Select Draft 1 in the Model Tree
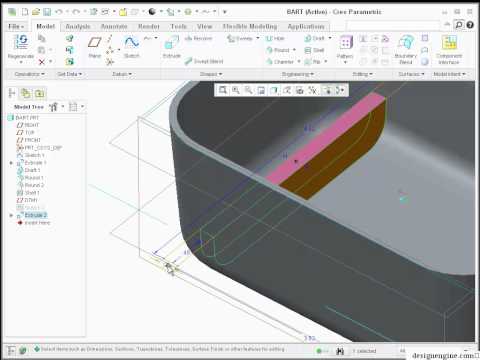The width and height of the screenshot is (480, 360). point(29,170)
